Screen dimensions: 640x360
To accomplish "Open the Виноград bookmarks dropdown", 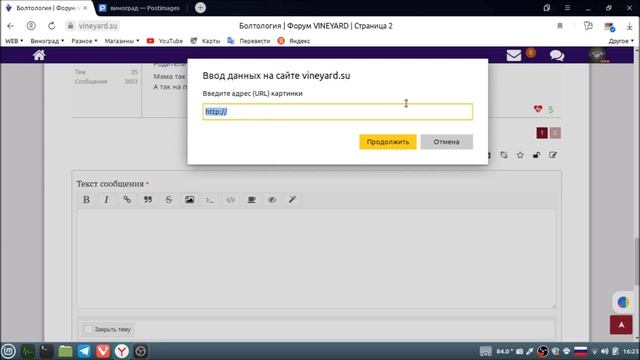I will 47,41.
